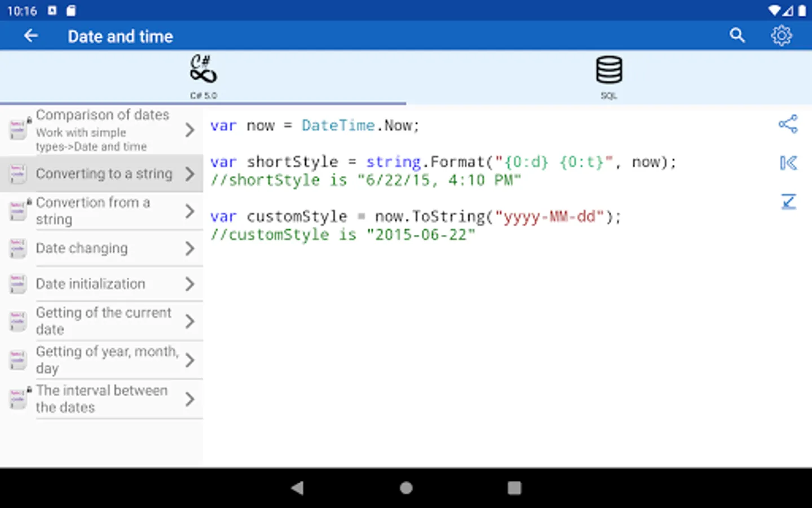Switch to the SQL tab
Image resolution: width=812 pixels, height=508 pixels.
coord(609,77)
